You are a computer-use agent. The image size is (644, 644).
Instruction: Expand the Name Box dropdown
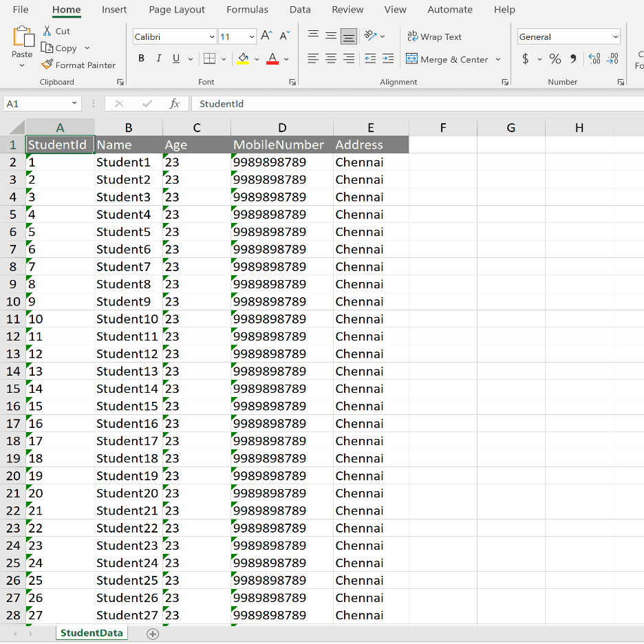coord(74,103)
